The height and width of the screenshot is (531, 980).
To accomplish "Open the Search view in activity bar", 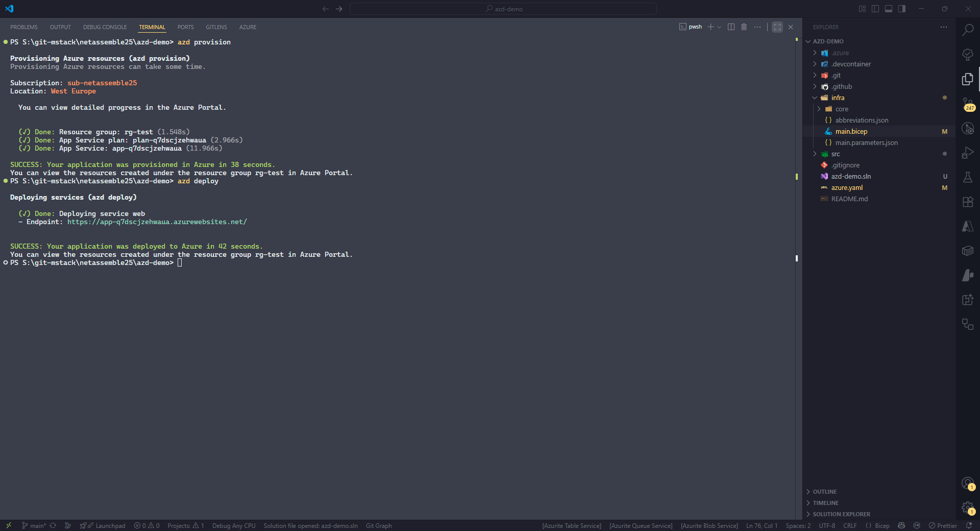I will [967, 30].
